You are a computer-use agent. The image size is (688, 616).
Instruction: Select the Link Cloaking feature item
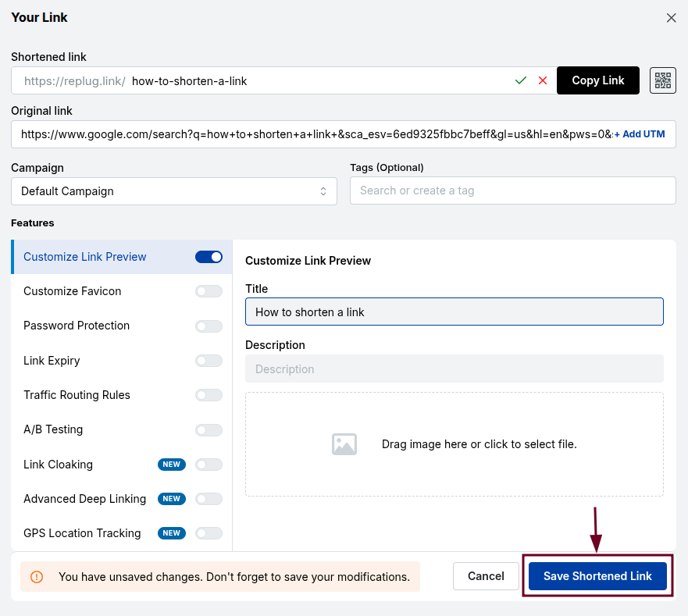[58, 465]
